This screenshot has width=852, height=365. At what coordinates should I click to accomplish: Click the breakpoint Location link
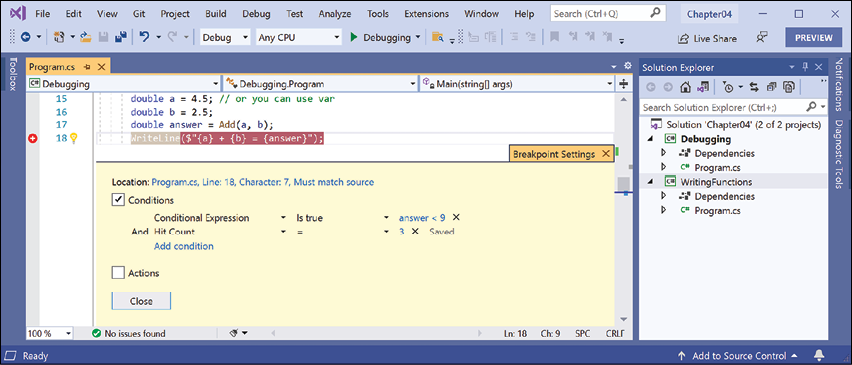point(262,182)
